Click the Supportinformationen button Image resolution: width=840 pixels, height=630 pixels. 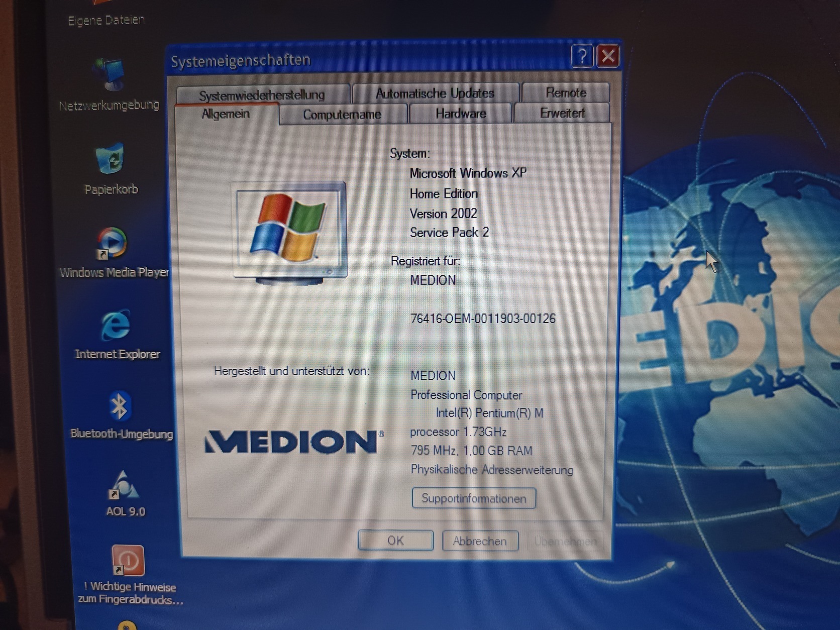[474, 498]
